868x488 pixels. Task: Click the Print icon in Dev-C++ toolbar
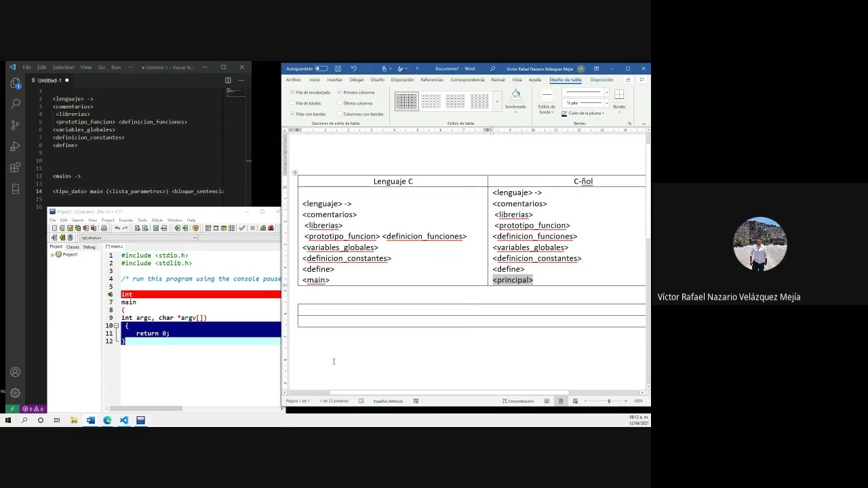[x=104, y=228]
